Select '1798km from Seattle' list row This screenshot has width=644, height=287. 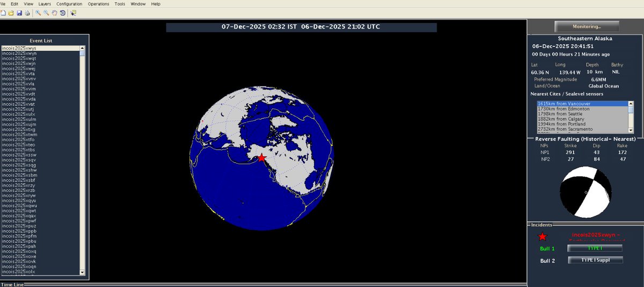click(582, 114)
